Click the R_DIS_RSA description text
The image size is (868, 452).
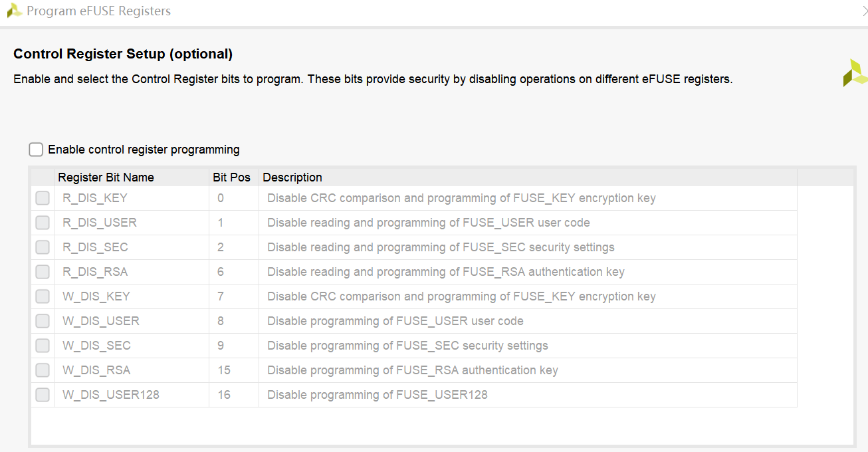pos(445,272)
